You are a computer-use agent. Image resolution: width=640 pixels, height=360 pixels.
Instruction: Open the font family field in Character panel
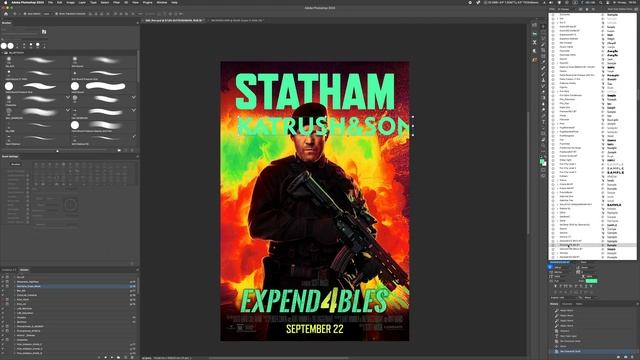pos(564,262)
